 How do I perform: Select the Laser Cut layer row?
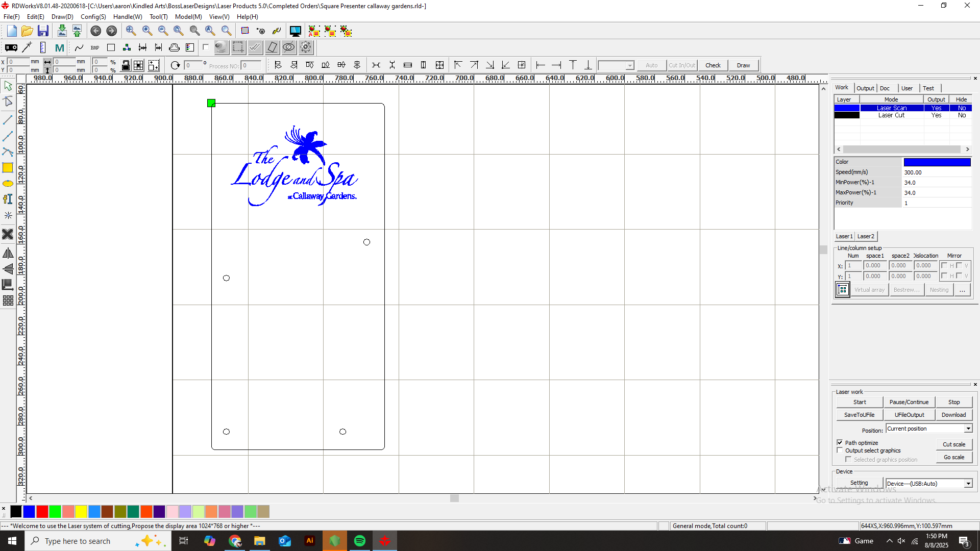pyautogui.click(x=903, y=115)
